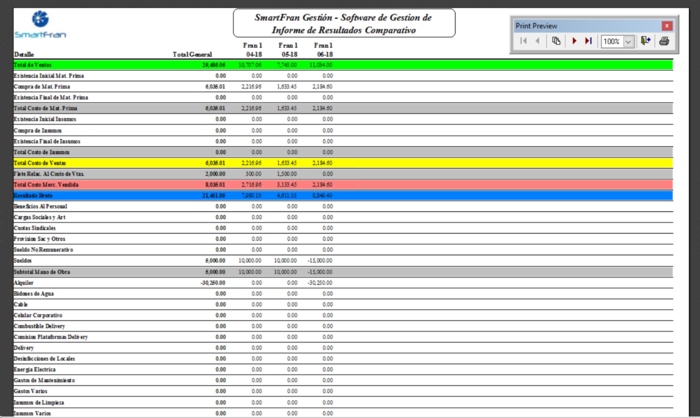Viewport: 700px width, 418px height.
Task: Click Compra de Insumos row label
Action: (x=38, y=130)
